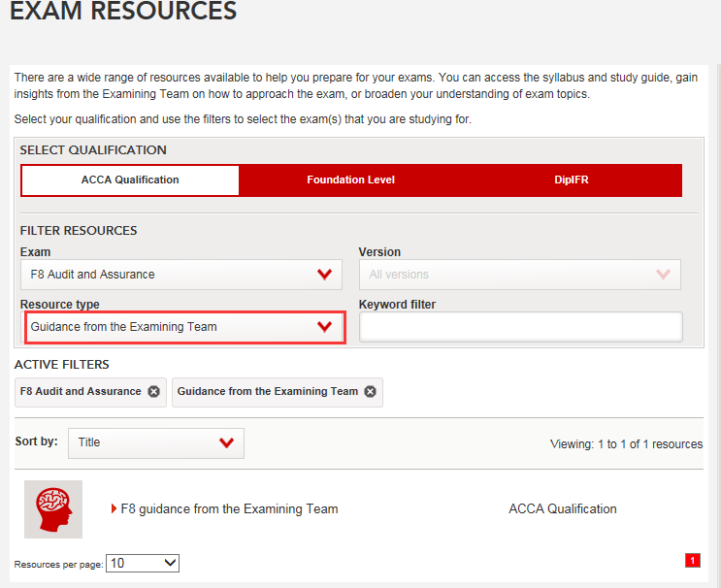Click into the Keyword filter text field
Viewport: 721px width, 588px height.
click(x=520, y=327)
